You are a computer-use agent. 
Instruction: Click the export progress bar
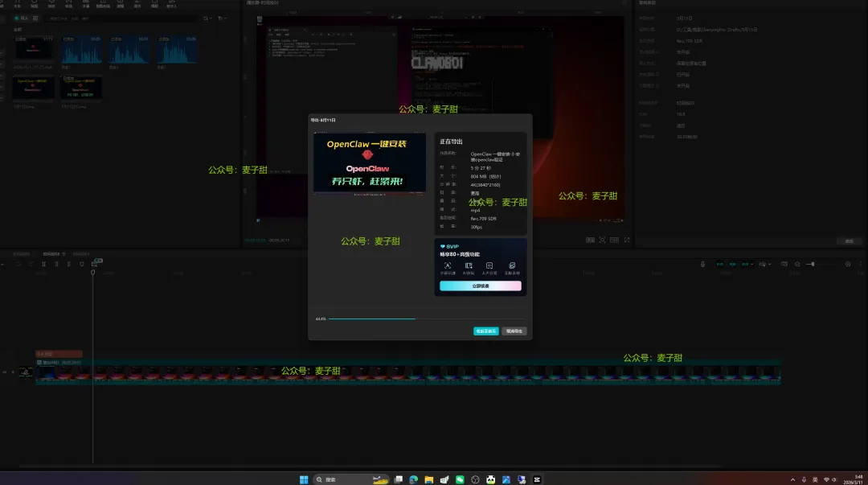tap(428, 319)
